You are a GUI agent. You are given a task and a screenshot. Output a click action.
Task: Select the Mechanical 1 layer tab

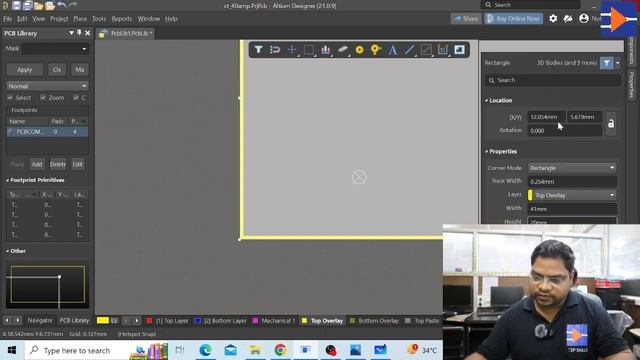click(273, 321)
